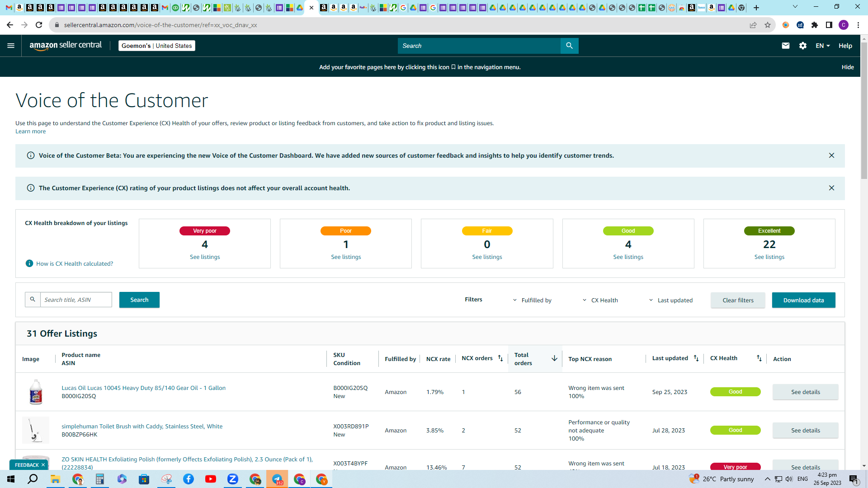This screenshot has height=488, width=868.
Task: Close the FEEDBACK tab
Action: tap(43, 465)
